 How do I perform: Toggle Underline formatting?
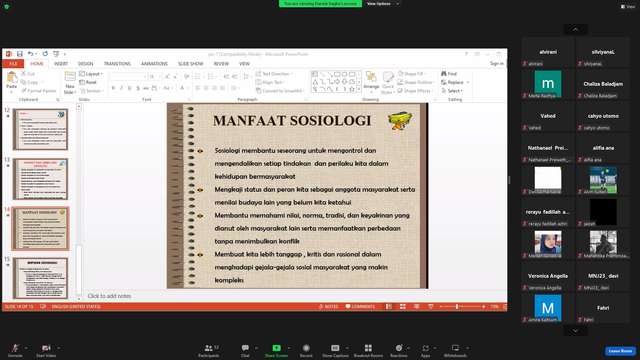[x=129, y=88]
